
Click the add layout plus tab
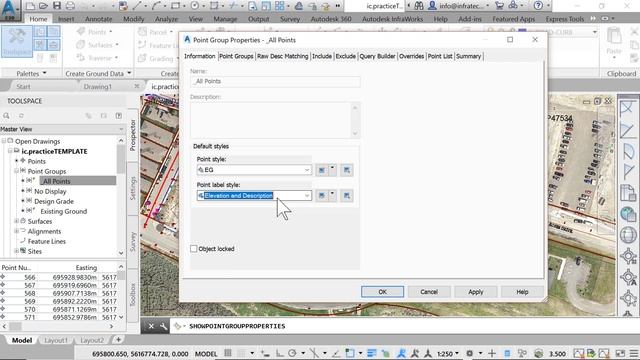(118, 340)
